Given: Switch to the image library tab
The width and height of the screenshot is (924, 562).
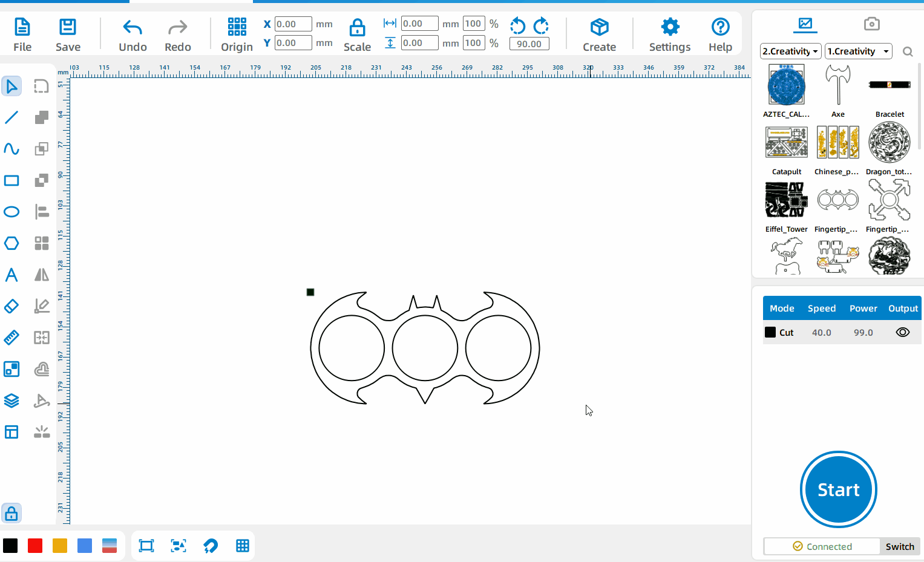Looking at the screenshot, I should [x=805, y=24].
